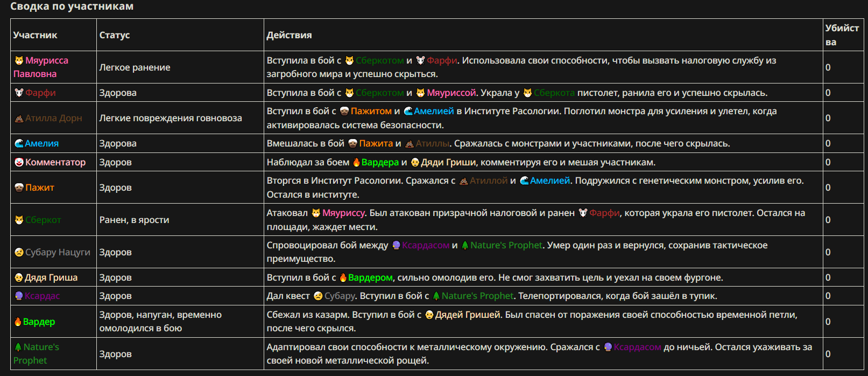The image size is (868, 376).
Task: Click Мяуриссу mention in Сберкот's actions
Action: click(344, 213)
